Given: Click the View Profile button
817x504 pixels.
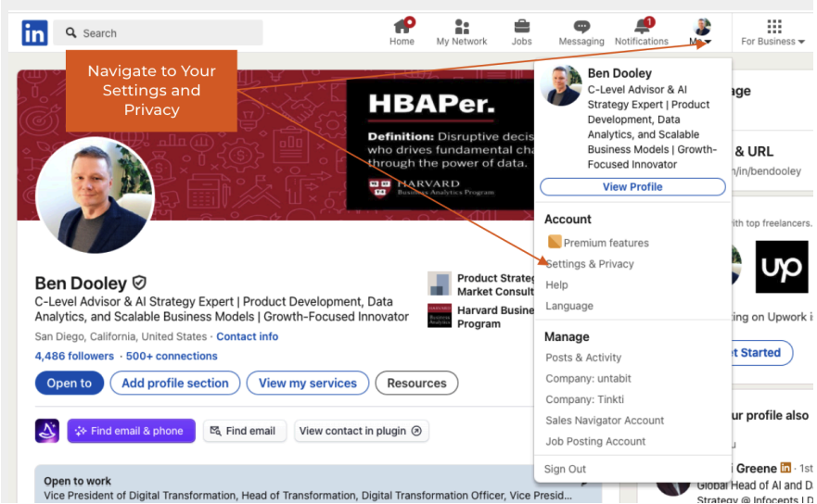Looking at the screenshot, I should tap(632, 187).
